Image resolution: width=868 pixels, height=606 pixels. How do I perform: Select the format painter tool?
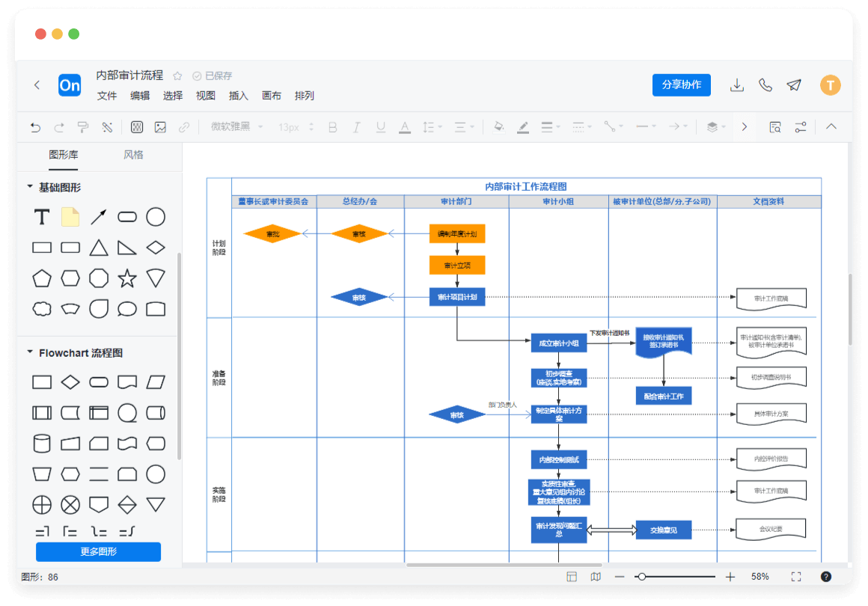click(83, 127)
